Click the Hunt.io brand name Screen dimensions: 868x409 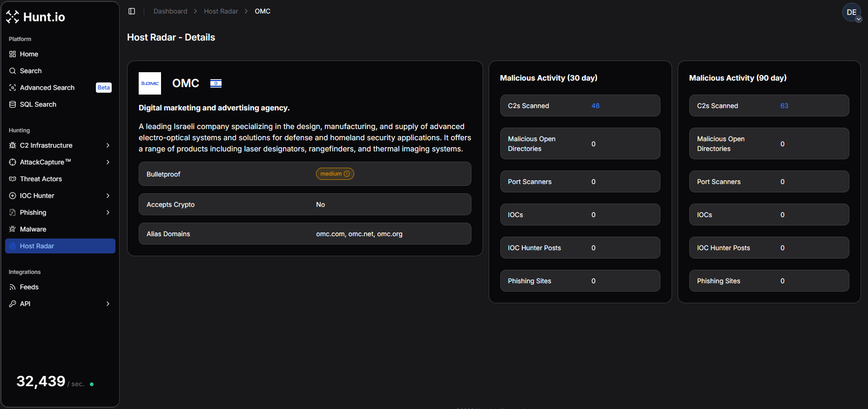44,17
